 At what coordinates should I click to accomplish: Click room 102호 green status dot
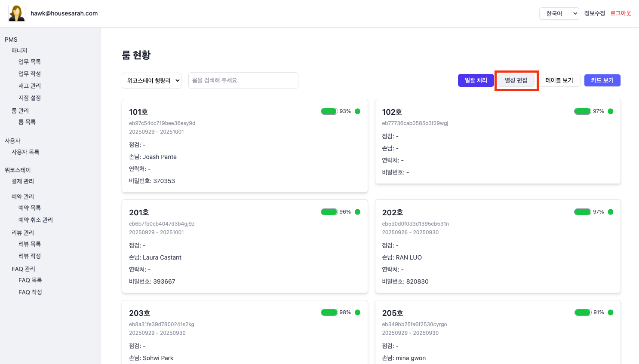click(611, 111)
